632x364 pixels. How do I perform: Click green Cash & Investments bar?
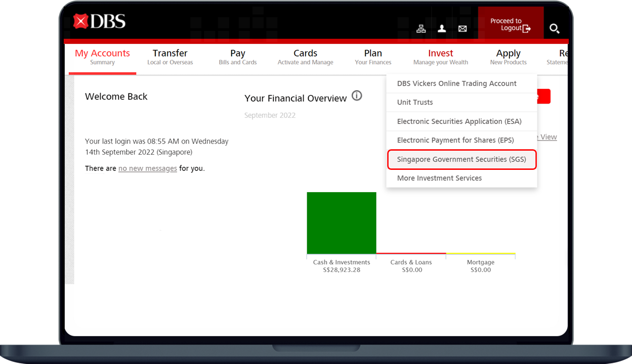coord(342,223)
